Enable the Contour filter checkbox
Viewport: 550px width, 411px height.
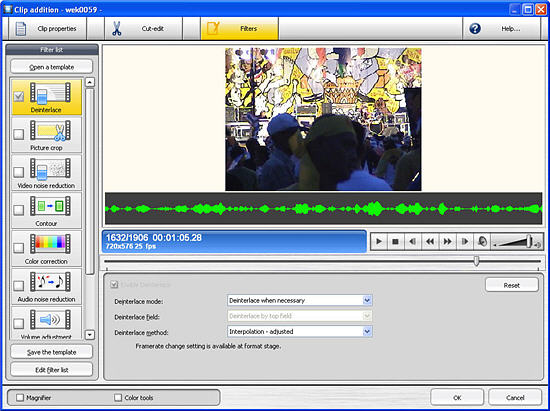[x=19, y=210]
